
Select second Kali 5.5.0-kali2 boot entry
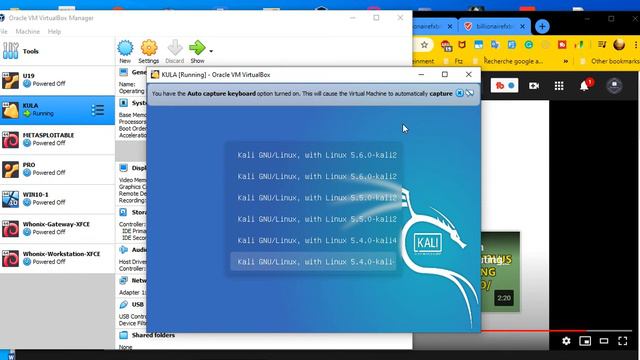(x=317, y=219)
